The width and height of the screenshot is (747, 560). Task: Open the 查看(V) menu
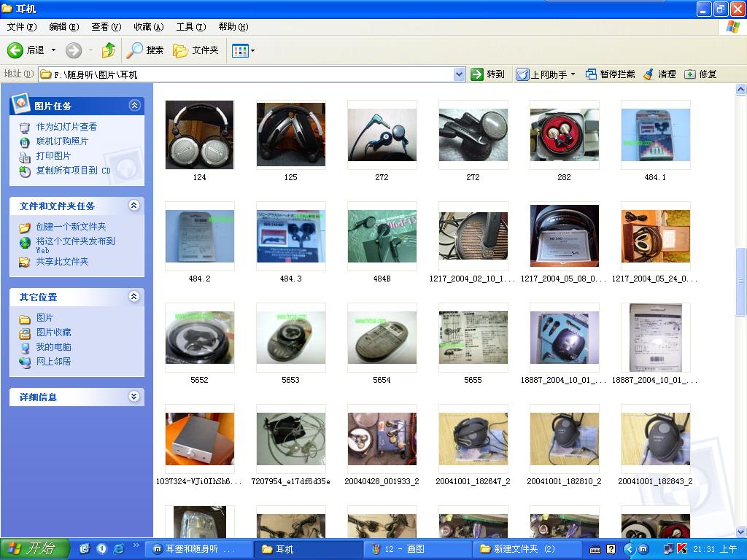pyautogui.click(x=107, y=27)
